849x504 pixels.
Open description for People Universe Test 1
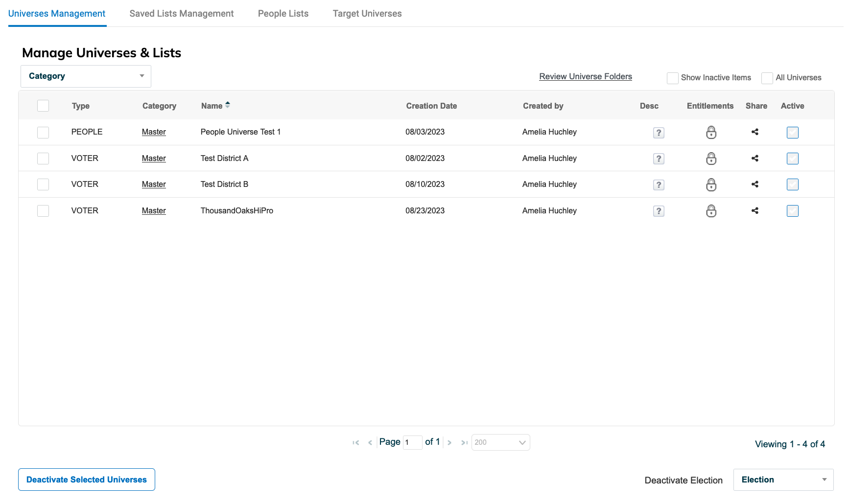pos(659,133)
